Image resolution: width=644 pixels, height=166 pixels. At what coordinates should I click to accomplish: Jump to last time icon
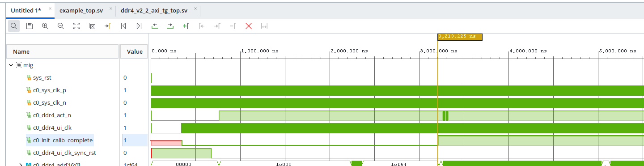(x=139, y=26)
